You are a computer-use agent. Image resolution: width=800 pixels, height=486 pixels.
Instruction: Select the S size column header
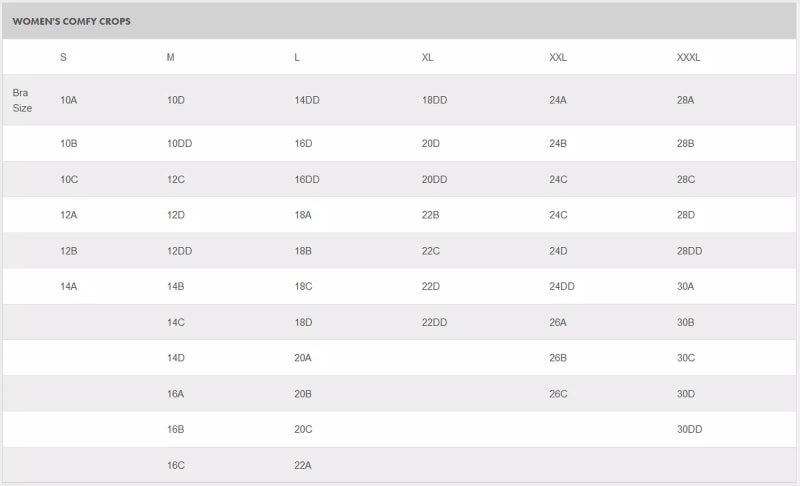point(64,57)
